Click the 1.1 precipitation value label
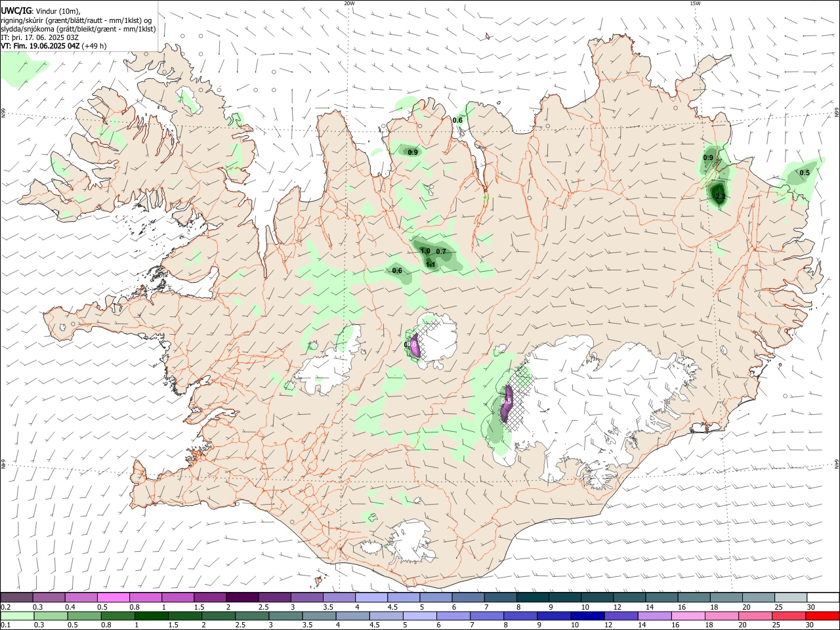The image size is (840, 630). click(430, 264)
